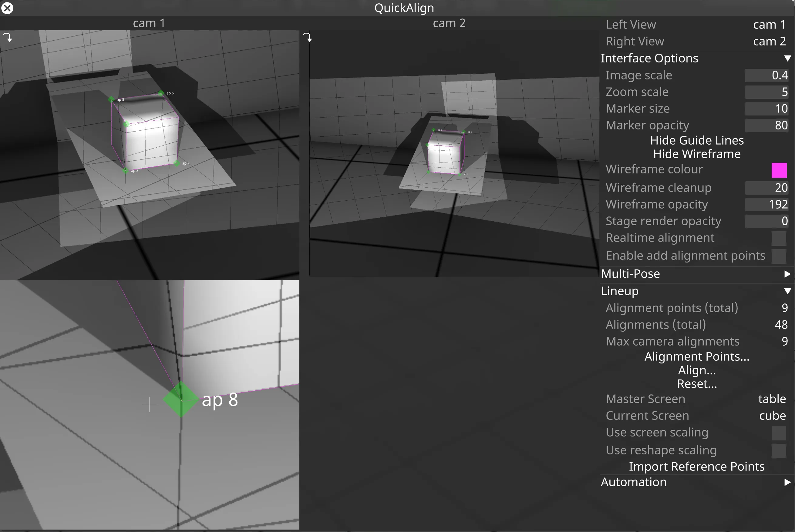Open the Alignment Points... dialog
Screen dimensions: 795x532
[x=696, y=356]
